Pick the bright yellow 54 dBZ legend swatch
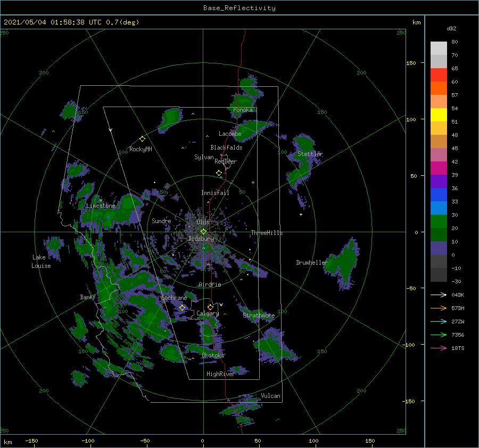 pos(439,115)
